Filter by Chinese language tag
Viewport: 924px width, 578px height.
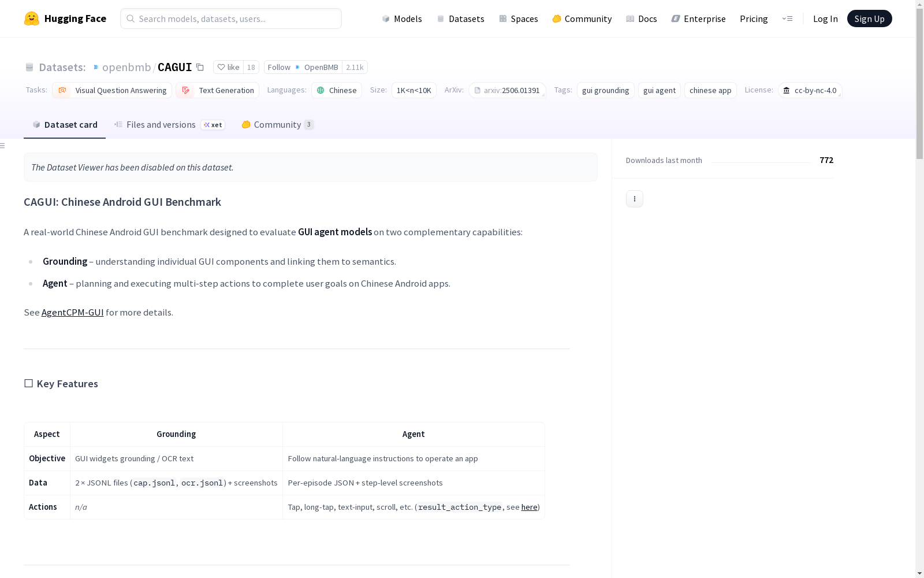coord(337,90)
